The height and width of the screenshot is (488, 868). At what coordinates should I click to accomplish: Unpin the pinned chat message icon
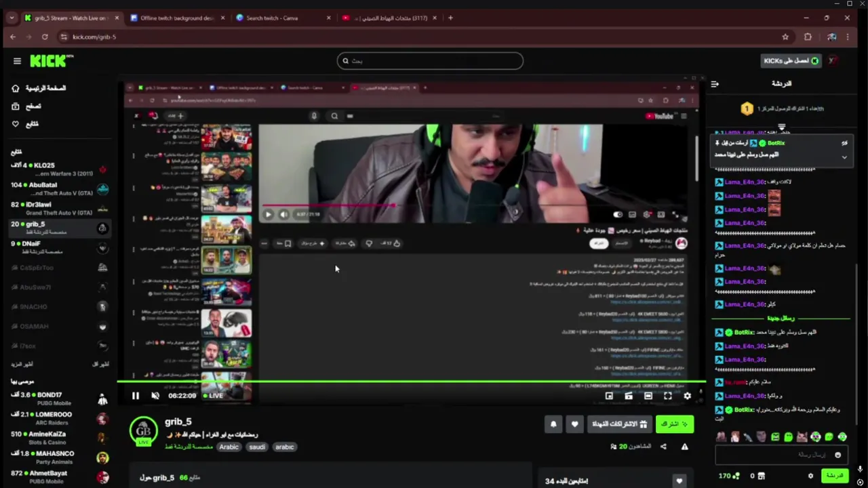[844, 144]
